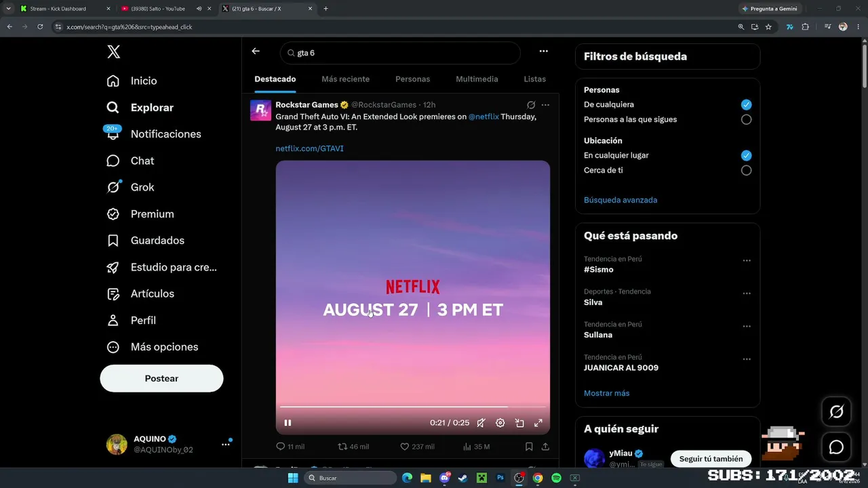This screenshot has width=868, height=488.
Task: Open search options three-dot menu
Action: pyautogui.click(x=543, y=52)
